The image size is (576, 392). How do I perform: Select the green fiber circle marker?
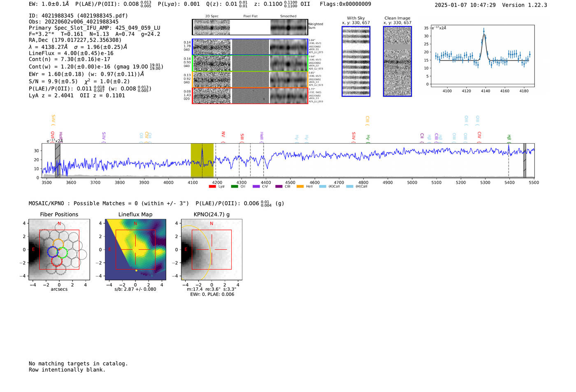62,251
